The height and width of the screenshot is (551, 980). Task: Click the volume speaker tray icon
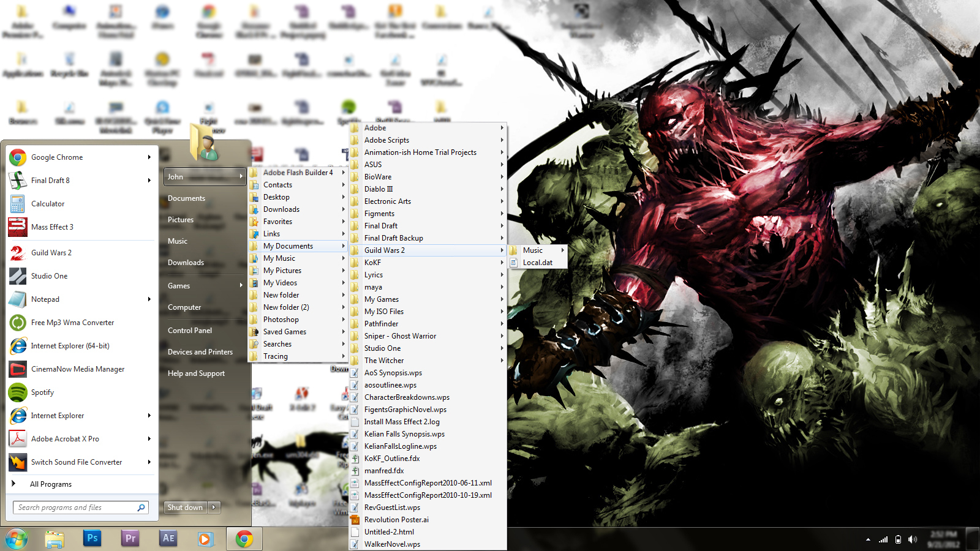913,539
